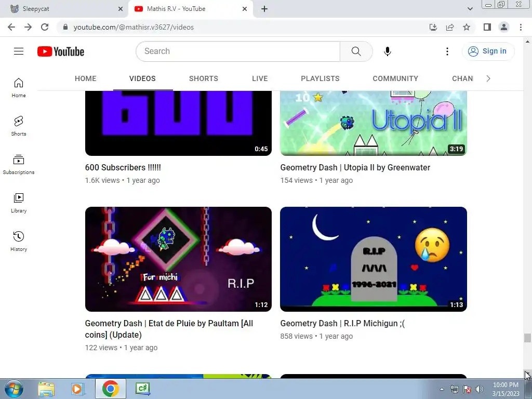The width and height of the screenshot is (532, 399).
Task: Go back in browser
Action: tap(11, 27)
